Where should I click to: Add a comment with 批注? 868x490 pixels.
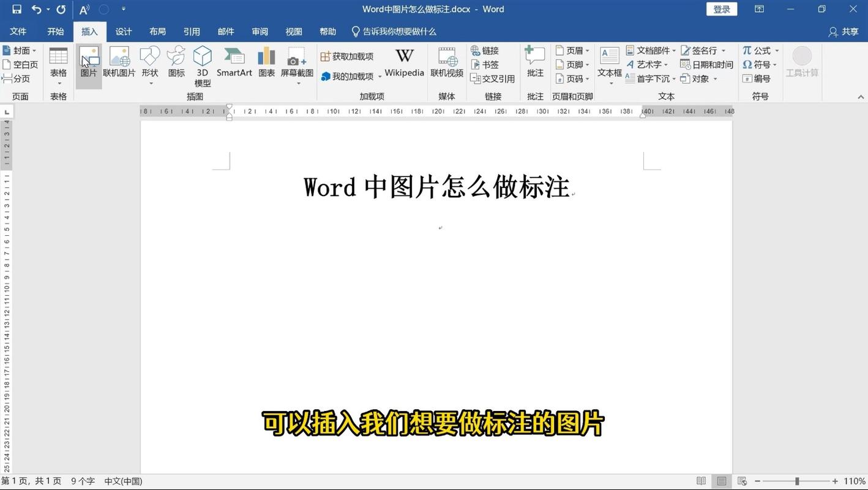tap(535, 62)
